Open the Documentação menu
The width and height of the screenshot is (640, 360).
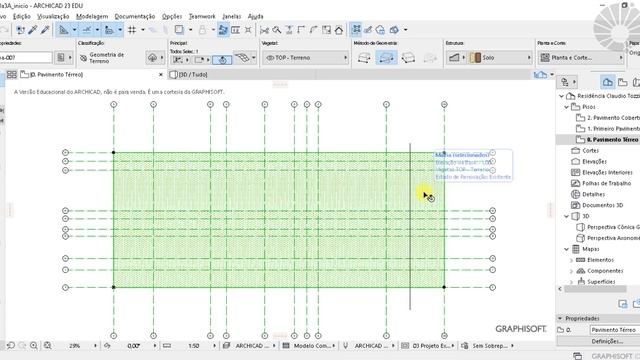(135, 16)
